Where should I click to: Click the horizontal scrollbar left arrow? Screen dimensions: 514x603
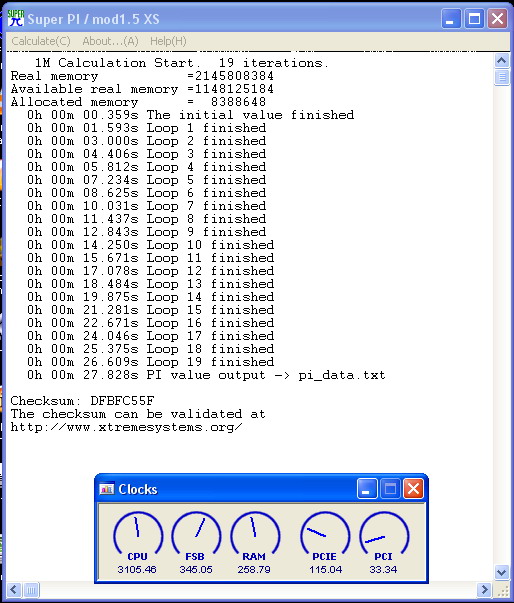tap(14, 590)
